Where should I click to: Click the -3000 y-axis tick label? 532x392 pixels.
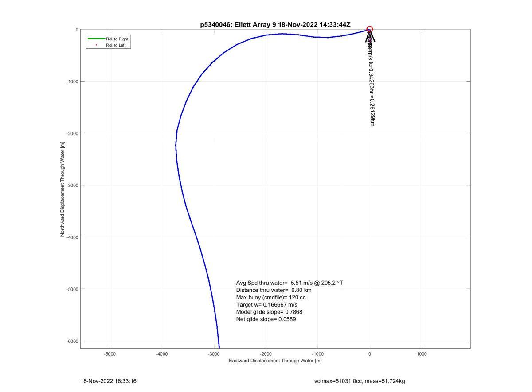pos(72,185)
